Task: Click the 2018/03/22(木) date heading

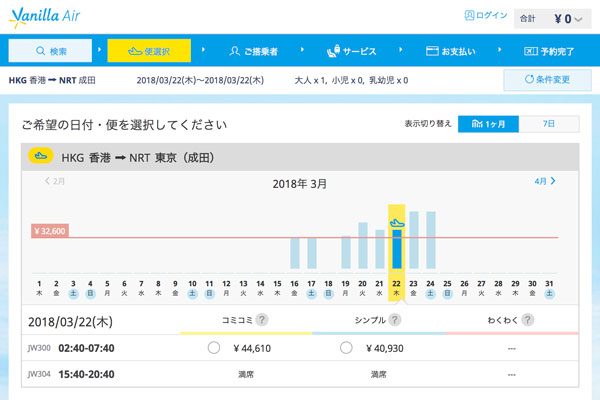Action: tap(70, 322)
